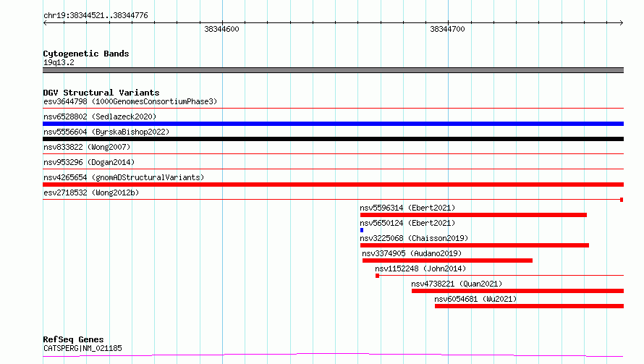Viewport: 644px width, 364px height.
Task: Click the 38344700 ruler position marker
Action: tap(447, 29)
